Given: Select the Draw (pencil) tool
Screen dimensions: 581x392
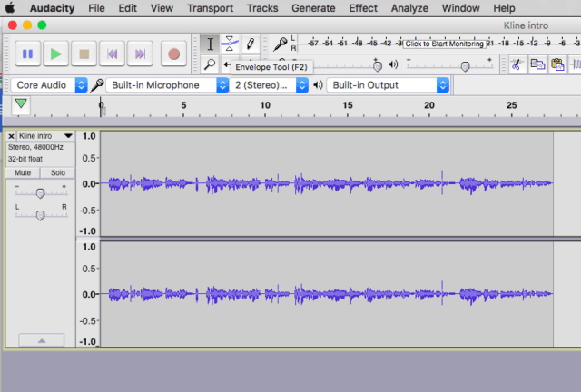Looking at the screenshot, I should [251, 44].
